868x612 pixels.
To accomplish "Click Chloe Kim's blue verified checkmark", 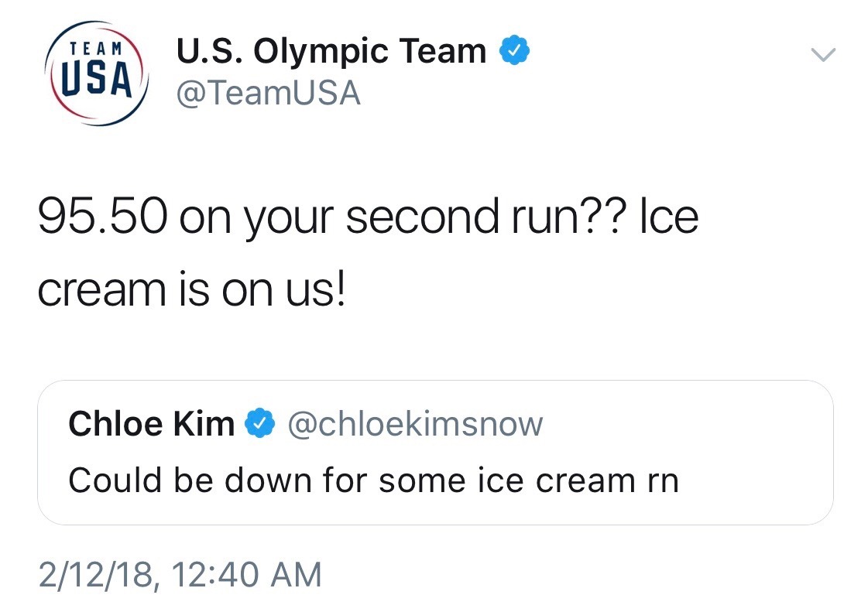I will [259, 423].
